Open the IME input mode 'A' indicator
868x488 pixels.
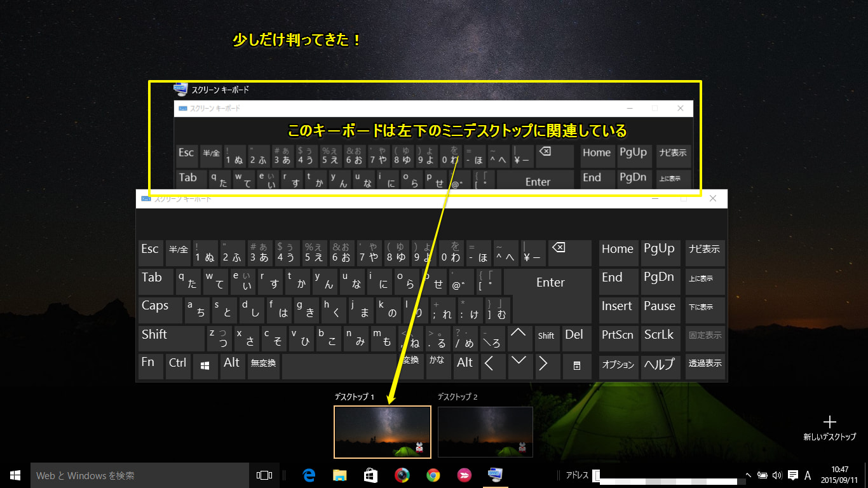click(x=808, y=475)
